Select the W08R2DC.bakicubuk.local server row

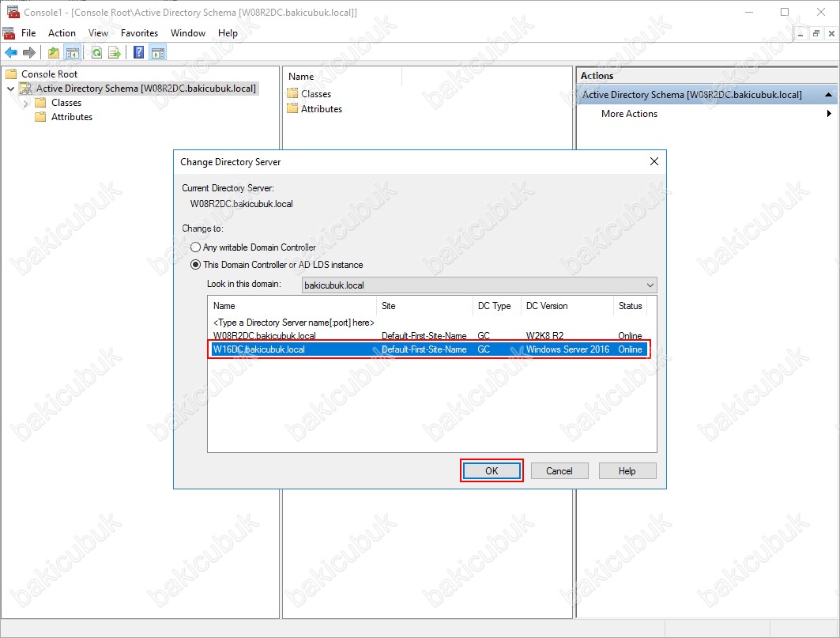point(265,336)
